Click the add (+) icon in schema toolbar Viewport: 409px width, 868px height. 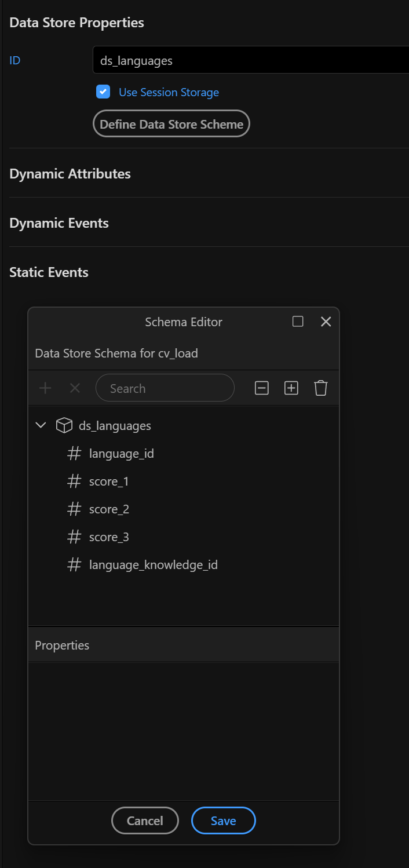45,388
